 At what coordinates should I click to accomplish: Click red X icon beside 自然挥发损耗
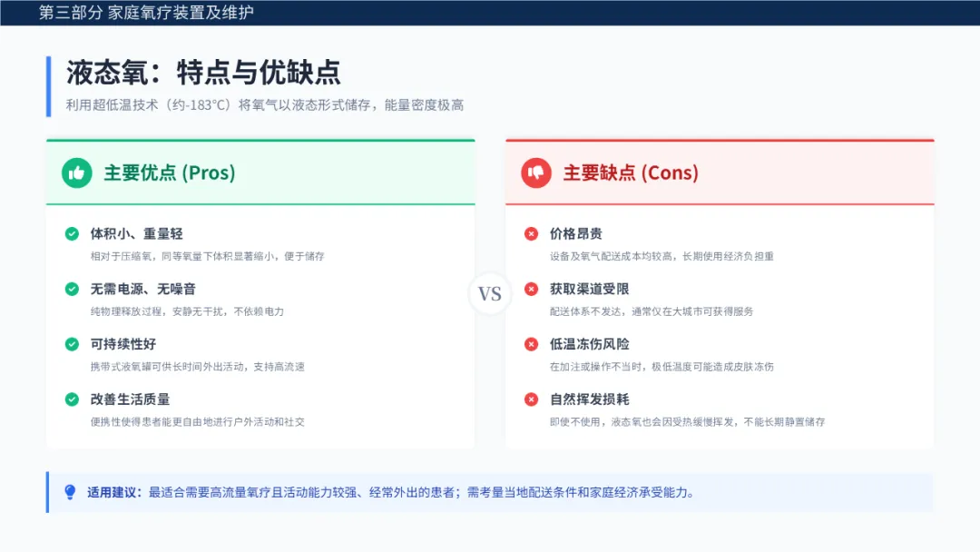(532, 399)
